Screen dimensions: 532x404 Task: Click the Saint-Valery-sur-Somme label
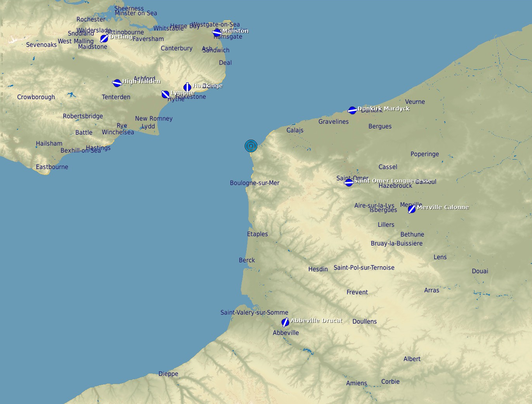coord(254,313)
